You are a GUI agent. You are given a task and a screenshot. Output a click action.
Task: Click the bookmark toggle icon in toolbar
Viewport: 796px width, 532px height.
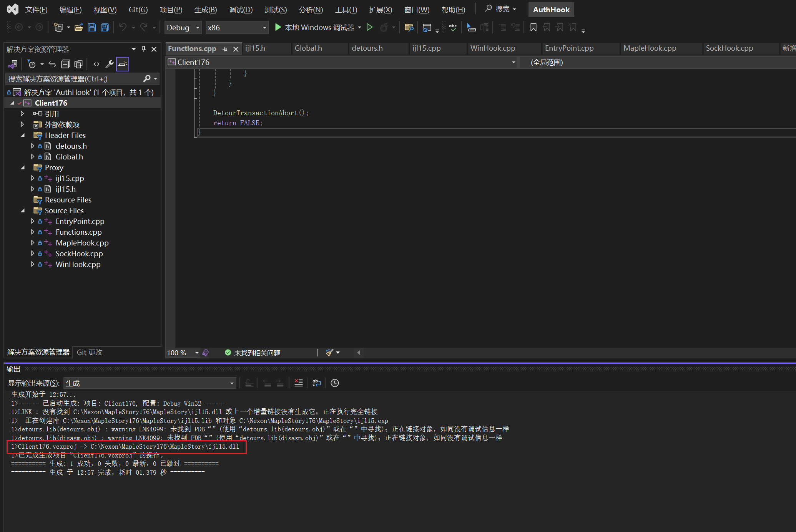pyautogui.click(x=533, y=27)
